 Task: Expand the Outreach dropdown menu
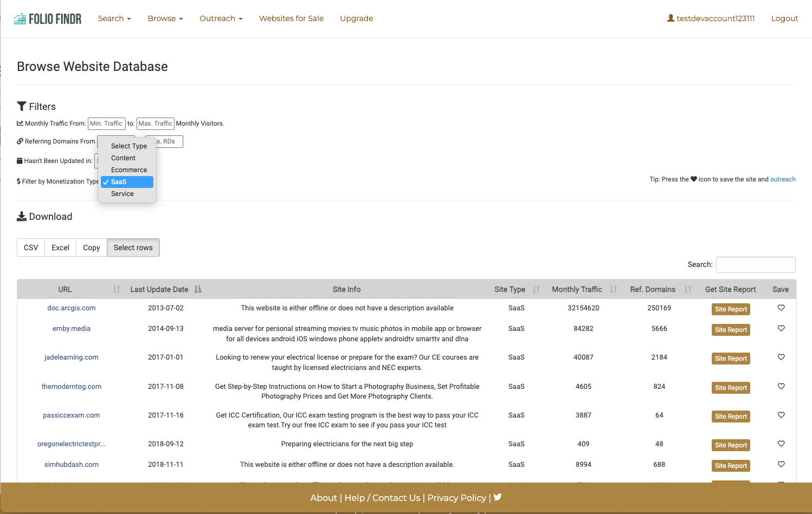pos(221,18)
